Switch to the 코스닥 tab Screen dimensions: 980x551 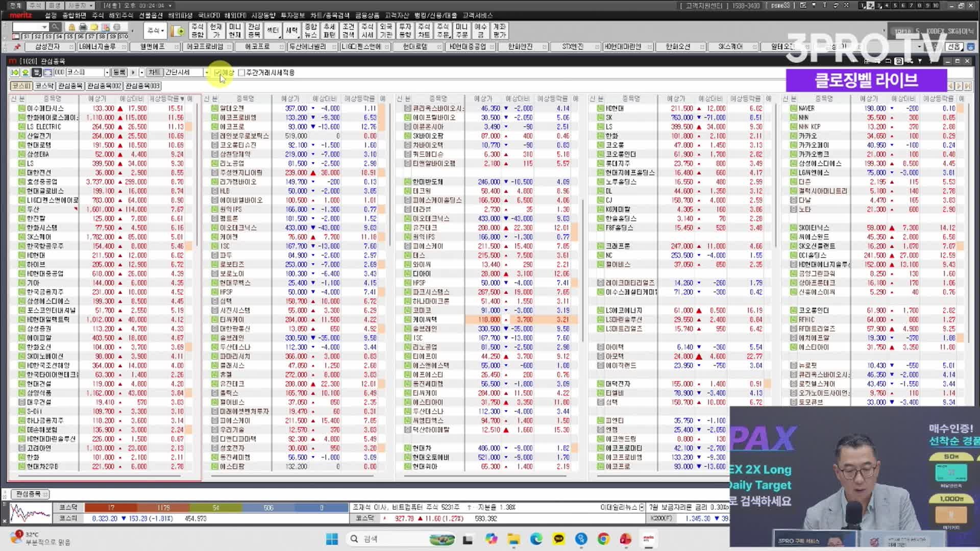(44, 86)
